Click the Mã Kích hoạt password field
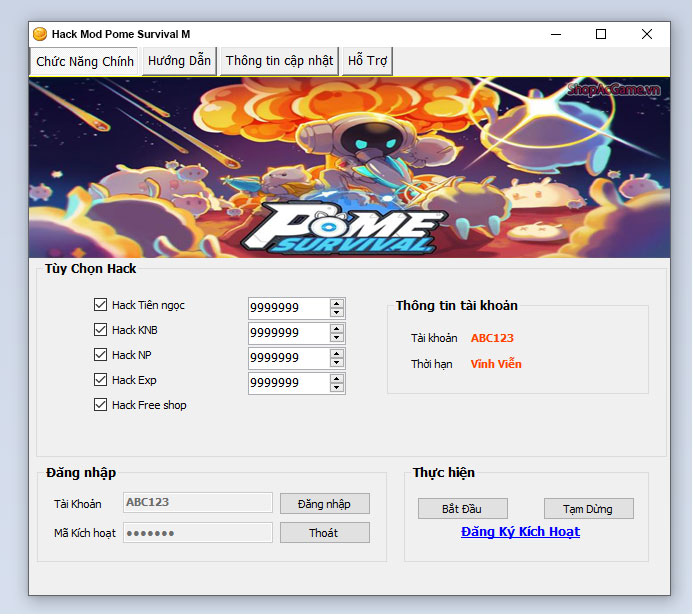The width and height of the screenshot is (693, 616). click(x=198, y=533)
